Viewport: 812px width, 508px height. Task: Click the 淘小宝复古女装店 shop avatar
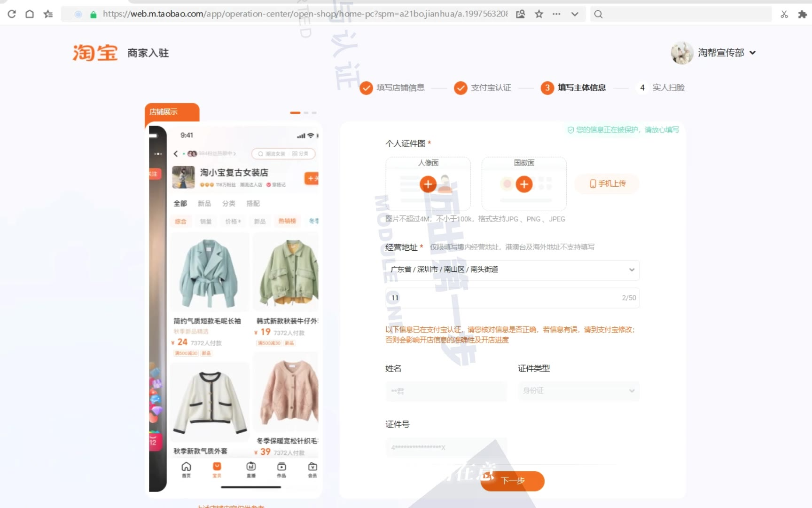coord(183,177)
